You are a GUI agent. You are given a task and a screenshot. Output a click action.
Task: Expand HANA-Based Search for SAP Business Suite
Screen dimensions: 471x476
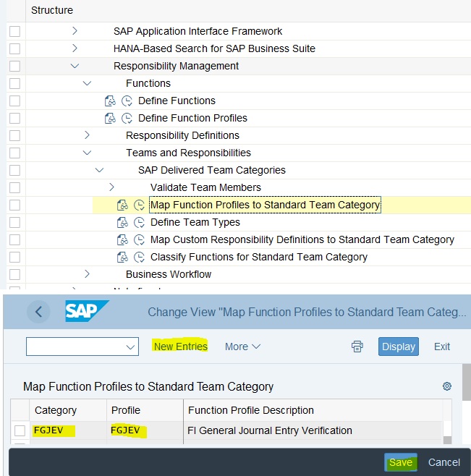click(x=75, y=48)
